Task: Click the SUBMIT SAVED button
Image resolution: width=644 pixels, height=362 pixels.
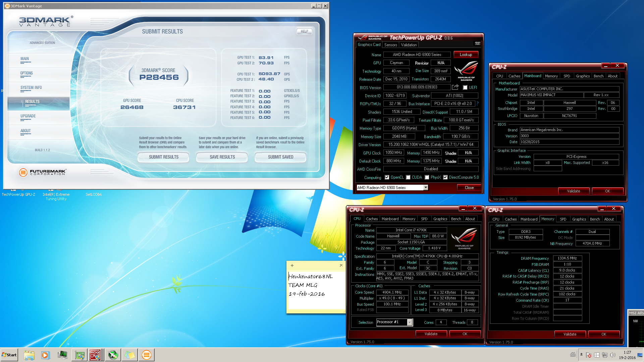Action: point(280,157)
